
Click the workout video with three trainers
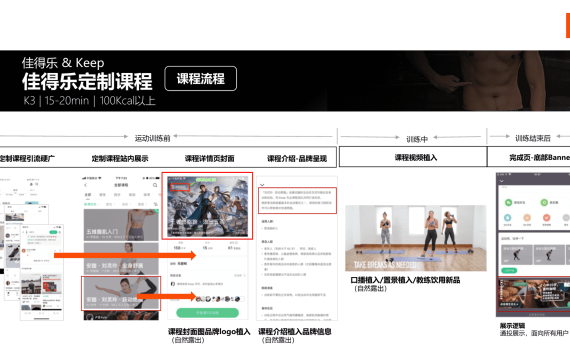pos(416,238)
